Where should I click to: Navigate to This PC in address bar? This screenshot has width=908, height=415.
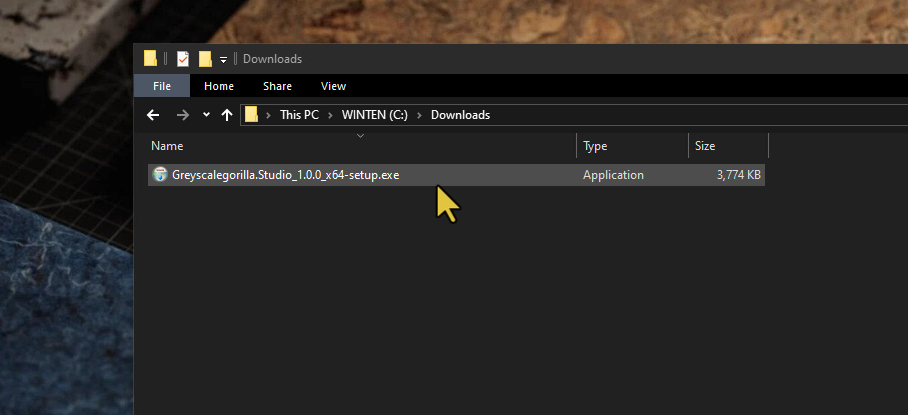pos(299,115)
